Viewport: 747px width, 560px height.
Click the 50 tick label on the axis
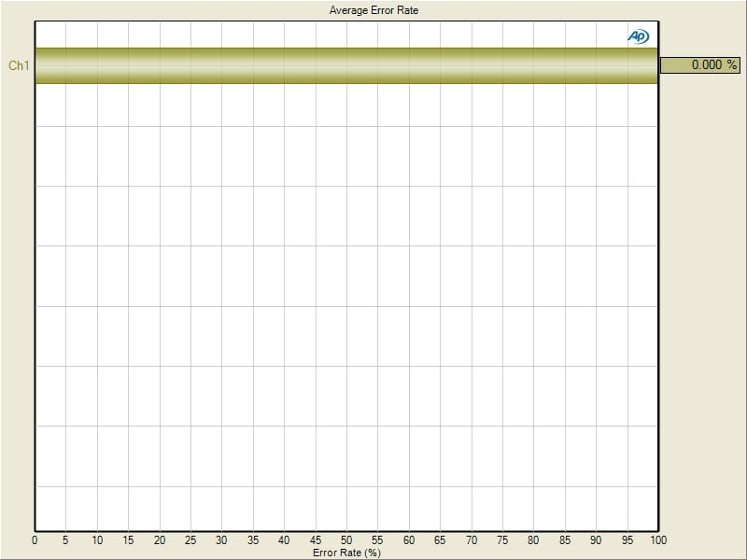[346, 539]
